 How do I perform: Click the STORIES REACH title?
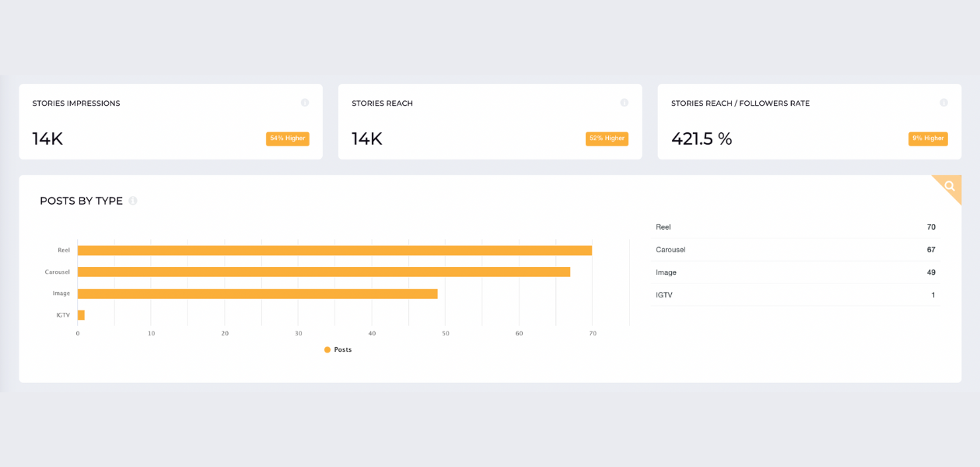pos(382,104)
